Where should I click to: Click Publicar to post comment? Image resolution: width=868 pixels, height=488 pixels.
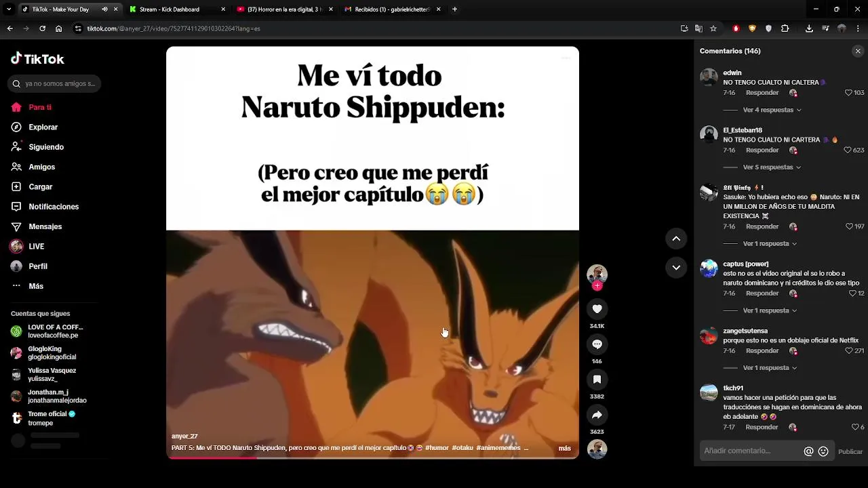coord(850,451)
